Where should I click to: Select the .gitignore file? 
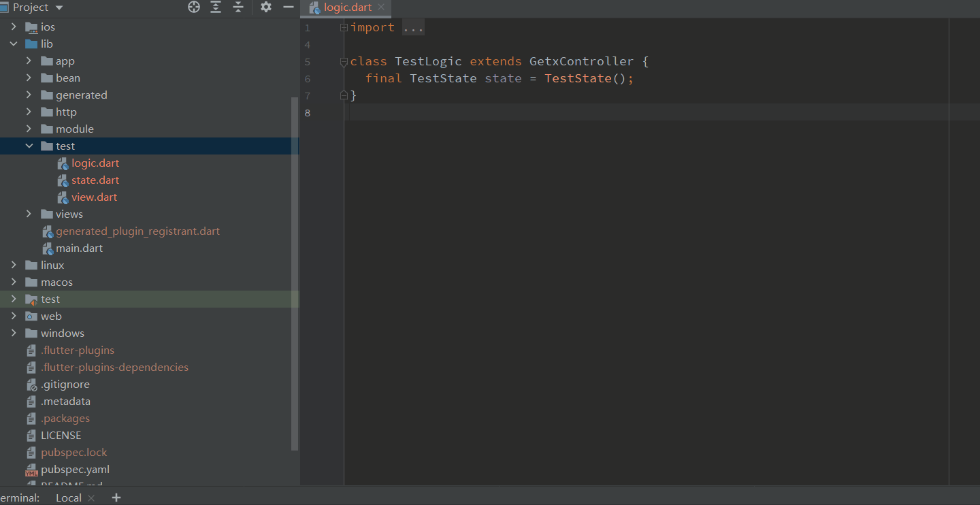(x=65, y=384)
